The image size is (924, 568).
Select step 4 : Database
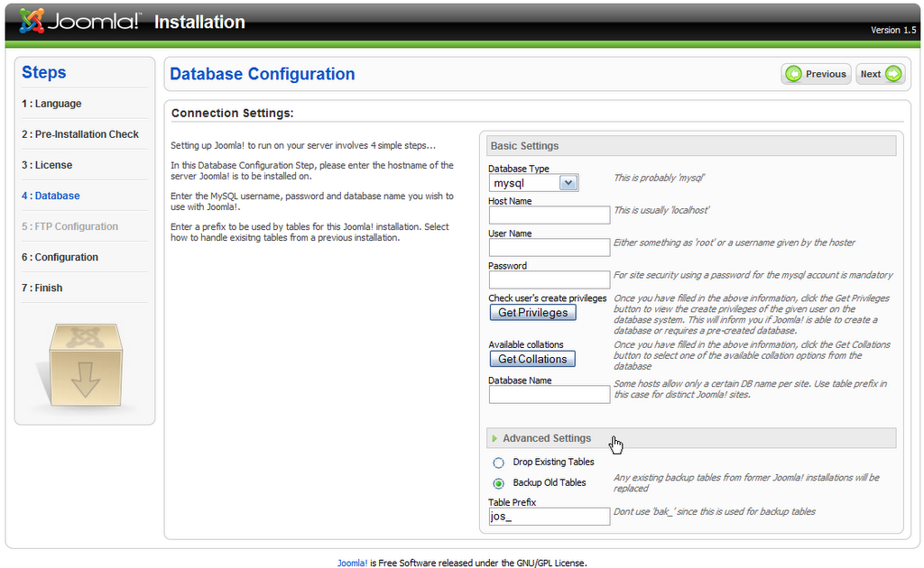pyautogui.click(x=51, y=196)
